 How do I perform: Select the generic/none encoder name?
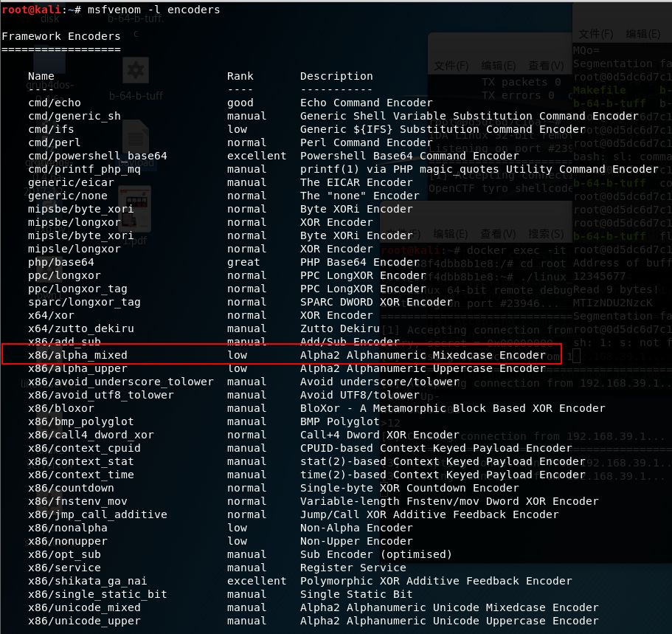pos(68,196)
